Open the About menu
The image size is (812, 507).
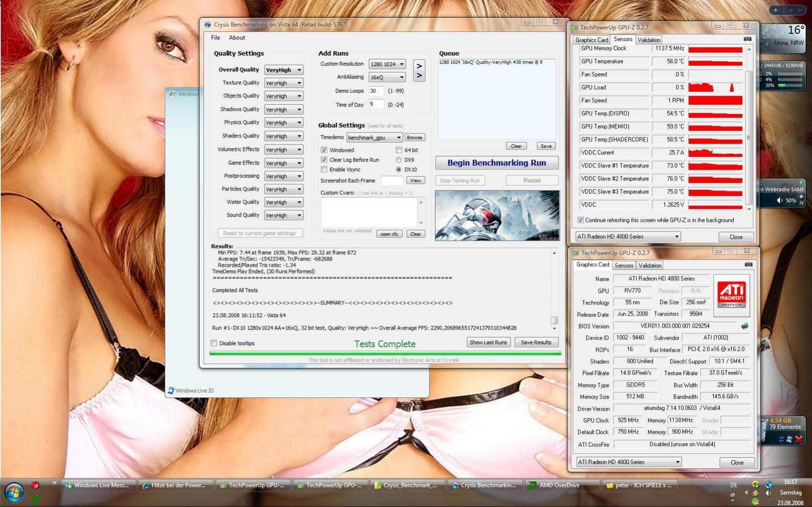tap(237, 38)
